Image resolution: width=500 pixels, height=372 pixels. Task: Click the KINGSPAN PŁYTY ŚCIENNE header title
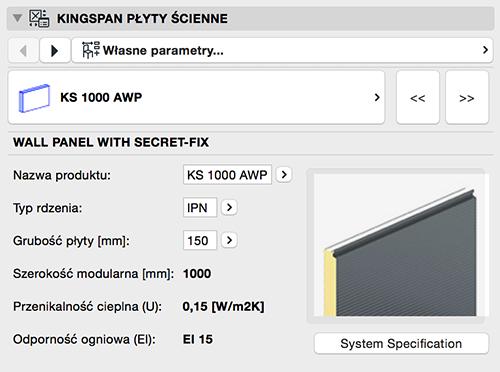click(142, 18)
